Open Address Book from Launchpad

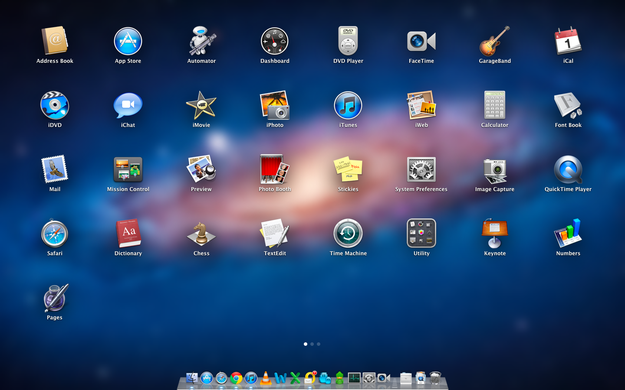(55, 41)
